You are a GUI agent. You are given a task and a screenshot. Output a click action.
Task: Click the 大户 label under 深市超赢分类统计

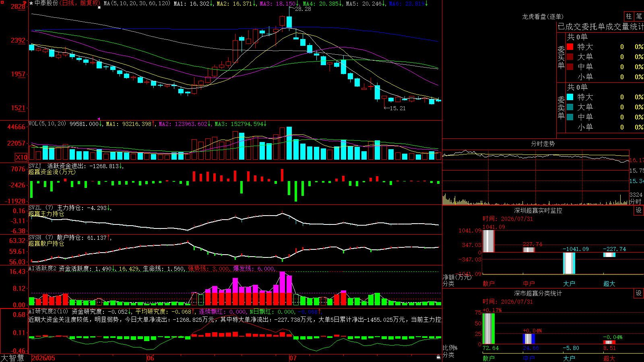(569, 358)
